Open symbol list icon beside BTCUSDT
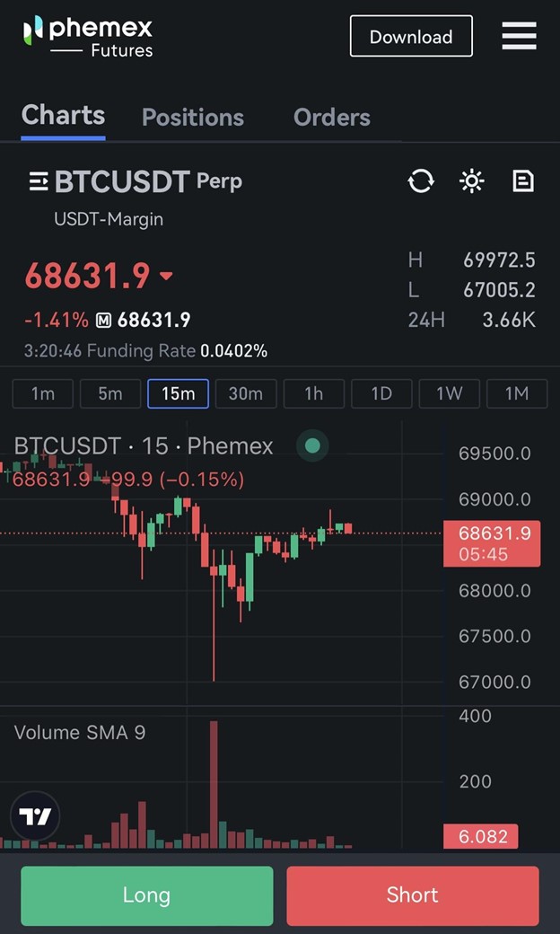This screenshot has height=934, width=560. [39, 181]
